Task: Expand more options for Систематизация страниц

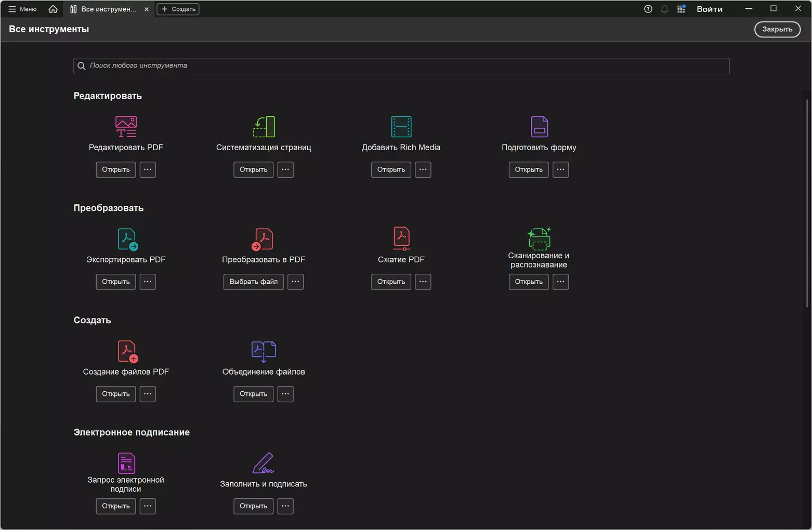Action: 285,169
